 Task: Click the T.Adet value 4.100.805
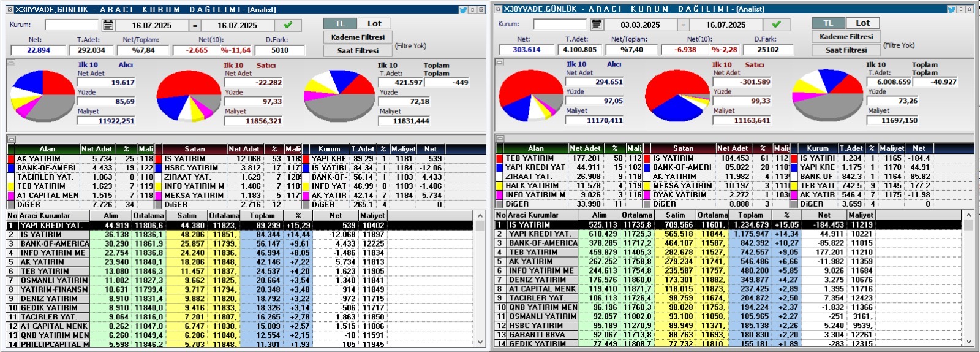(579, 50)
